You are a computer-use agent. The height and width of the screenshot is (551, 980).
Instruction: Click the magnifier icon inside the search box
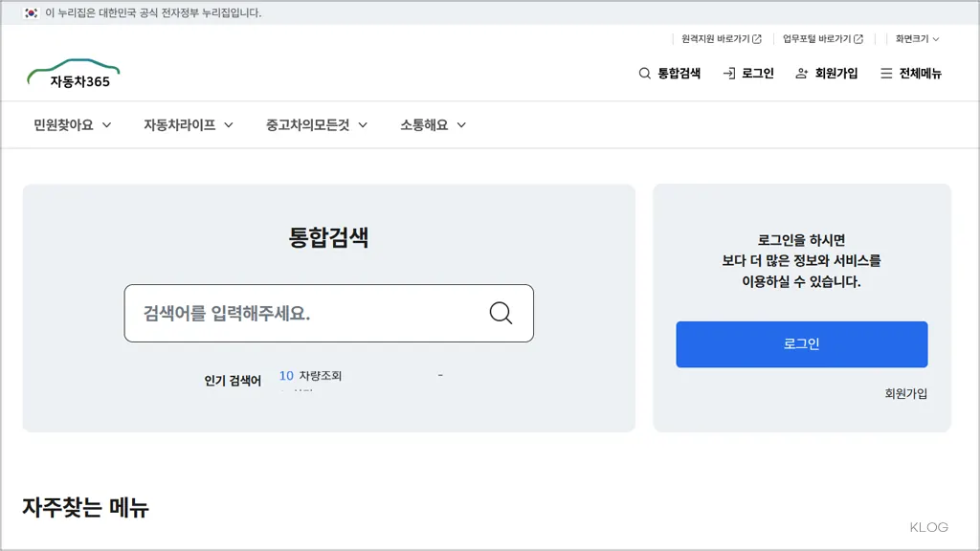tap(501, 313)
